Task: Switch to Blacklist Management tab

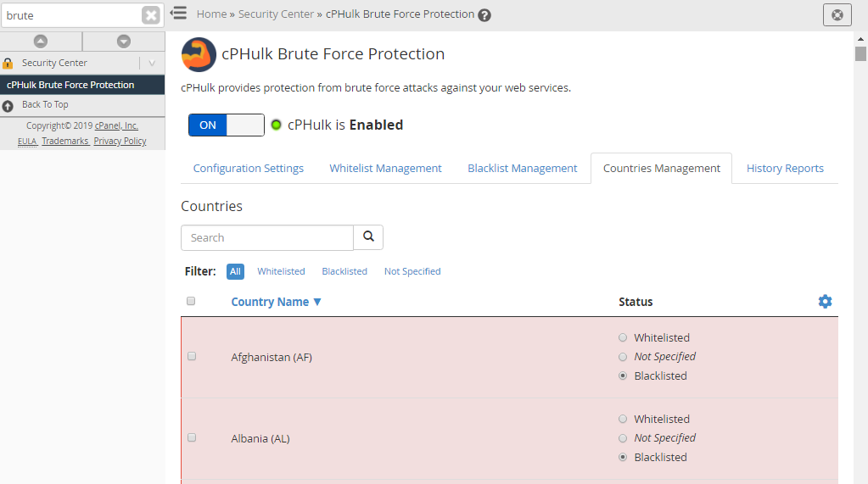Action: [x=522, y=168]
